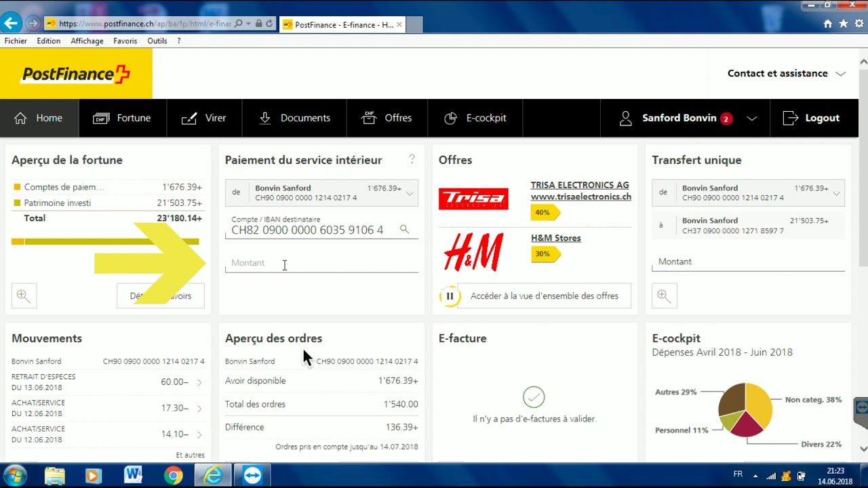Select the Fortune section icon
868x488 pixels.
(99, 117)
